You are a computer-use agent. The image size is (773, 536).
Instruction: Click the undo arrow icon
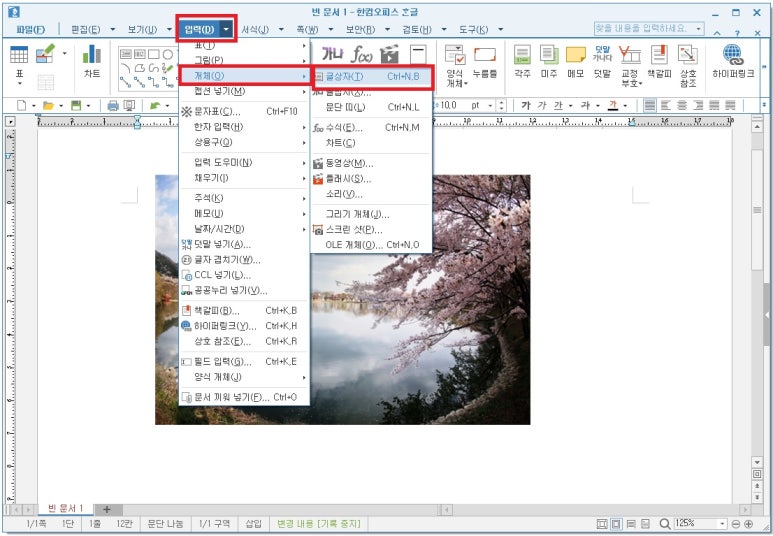(155, 106)
